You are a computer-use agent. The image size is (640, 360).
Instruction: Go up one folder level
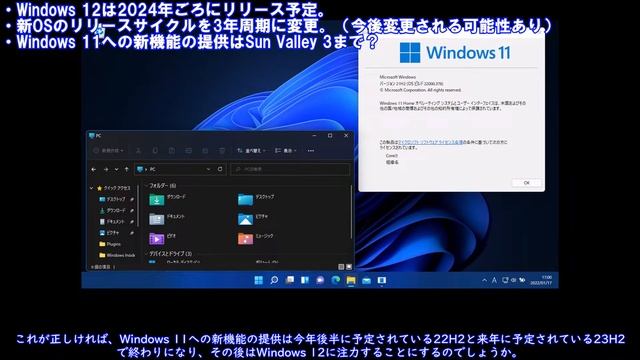tap(127, 169)
